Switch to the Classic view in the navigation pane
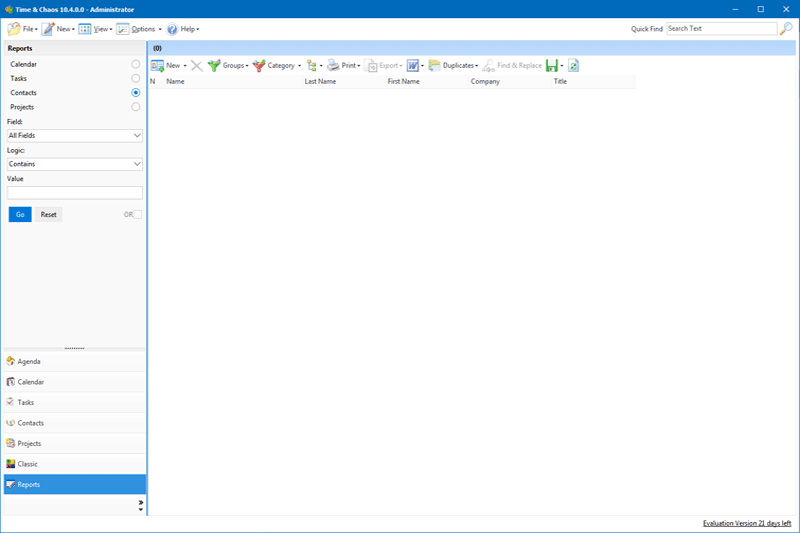800x533 pixels. pos(74,464)
